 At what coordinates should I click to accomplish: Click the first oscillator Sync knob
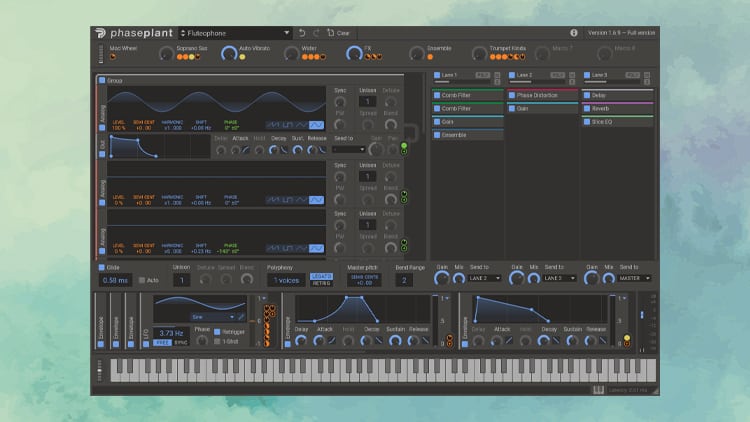pyautogui.click(x=340, y=102)
